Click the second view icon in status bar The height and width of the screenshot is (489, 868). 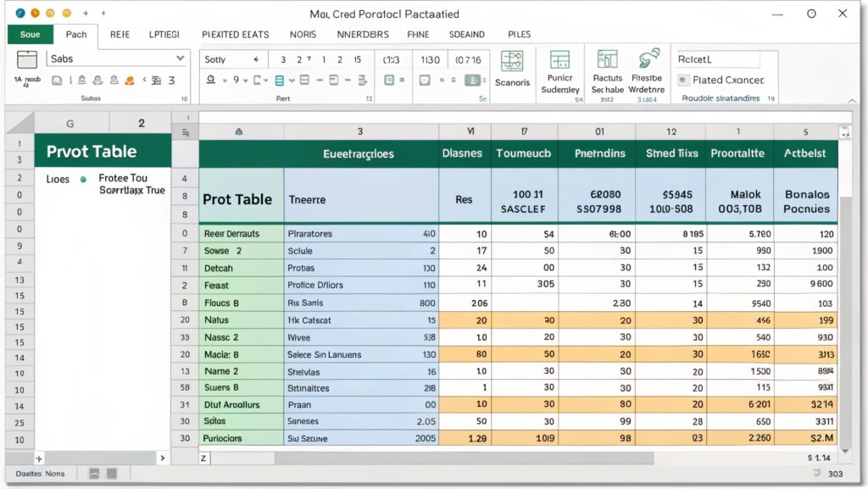click(x=112, y=474)
